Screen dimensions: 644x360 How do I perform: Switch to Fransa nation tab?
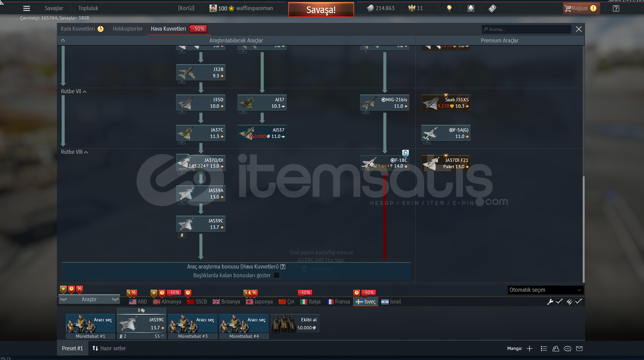339,302
